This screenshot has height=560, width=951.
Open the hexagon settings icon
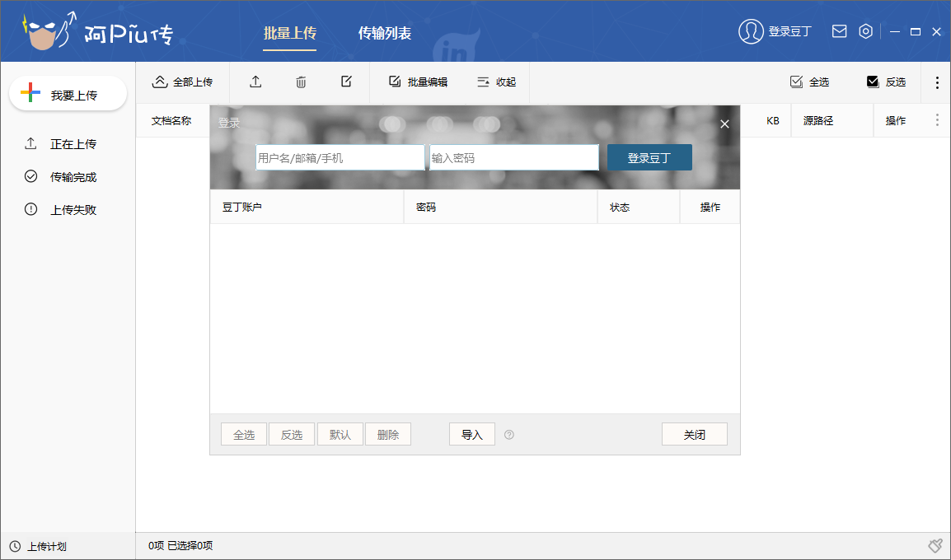click(x=866, y=31)
